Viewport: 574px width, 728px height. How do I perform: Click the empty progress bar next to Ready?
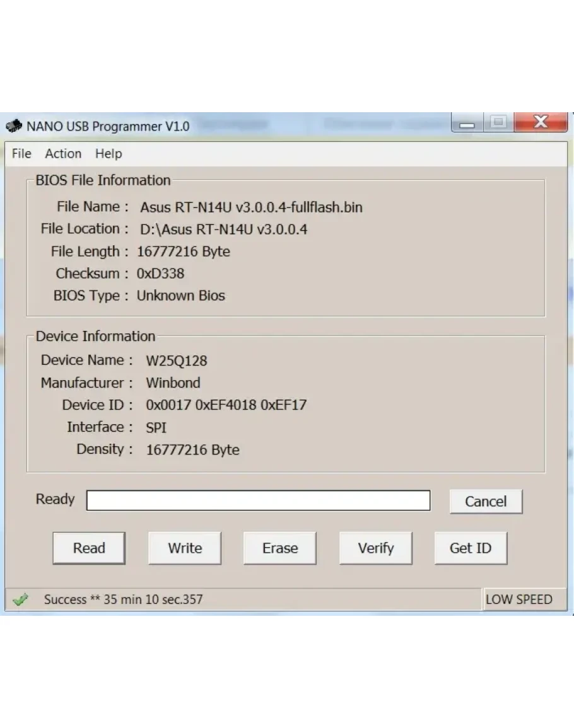pyautogui.click(x=258, y=500)
